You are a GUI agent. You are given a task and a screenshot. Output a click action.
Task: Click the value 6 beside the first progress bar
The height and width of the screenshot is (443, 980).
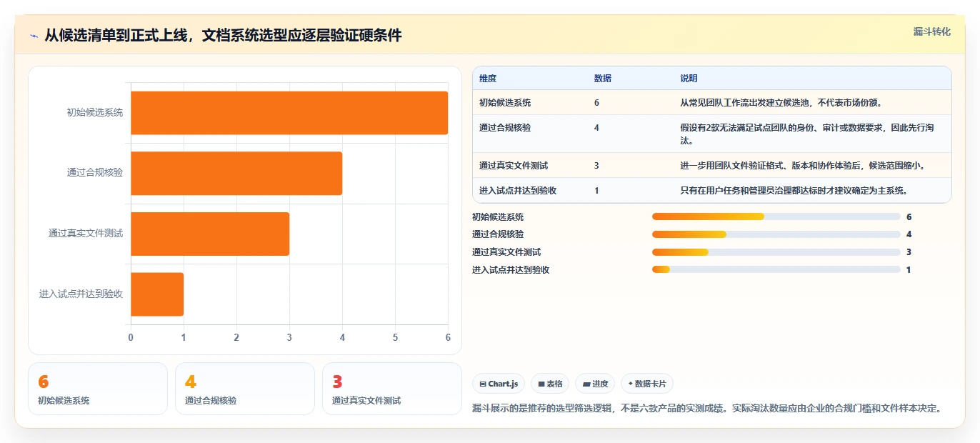[x=909, y=216]
